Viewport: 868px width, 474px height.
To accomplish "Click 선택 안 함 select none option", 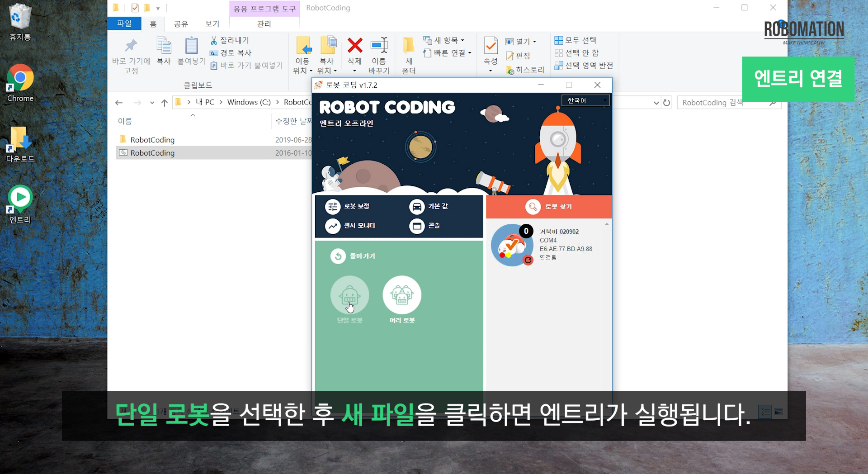I will 577,53.
